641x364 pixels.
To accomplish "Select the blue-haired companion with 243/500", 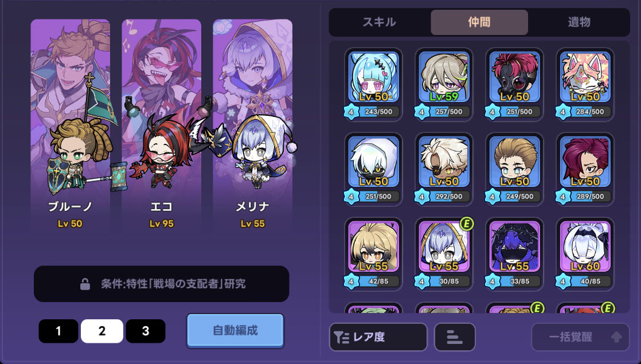I will [x=373, y=85].
